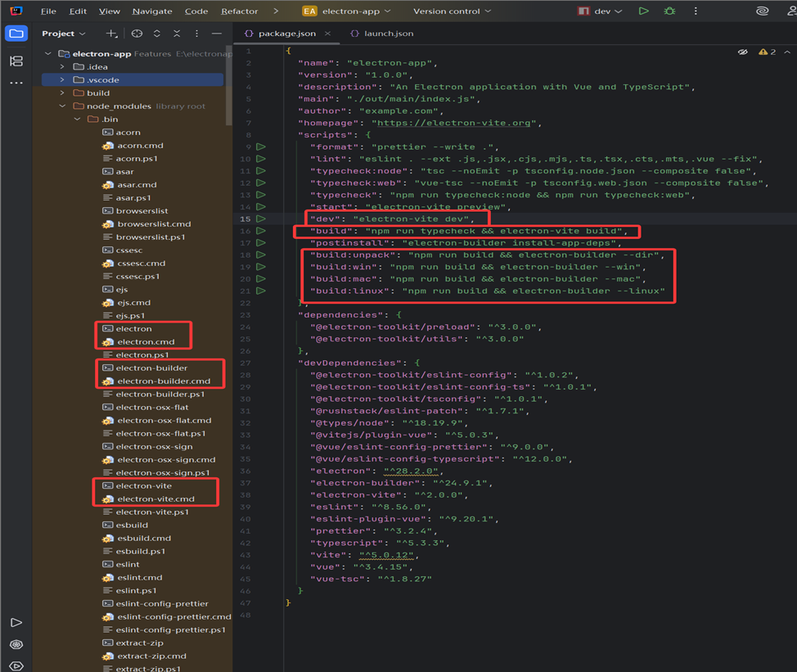Click the IDE logo icon
This screenshot has height=672, width=797.
16,11
